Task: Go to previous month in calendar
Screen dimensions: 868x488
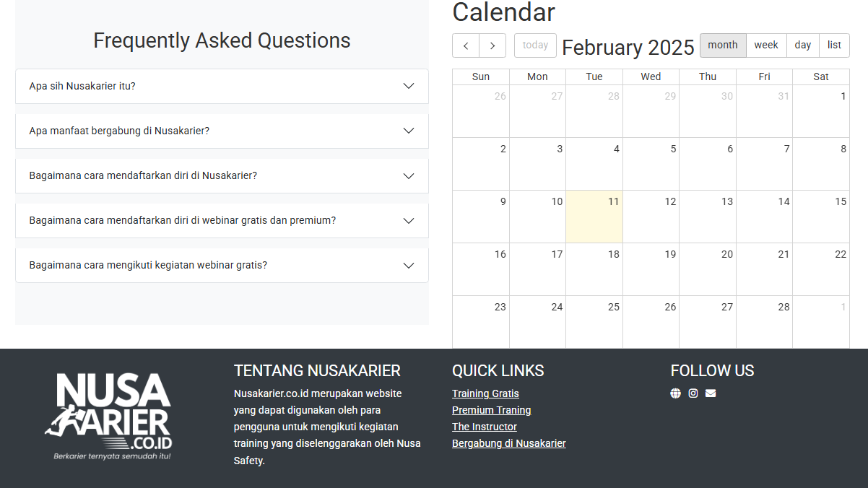Action: tap(466, 45)
